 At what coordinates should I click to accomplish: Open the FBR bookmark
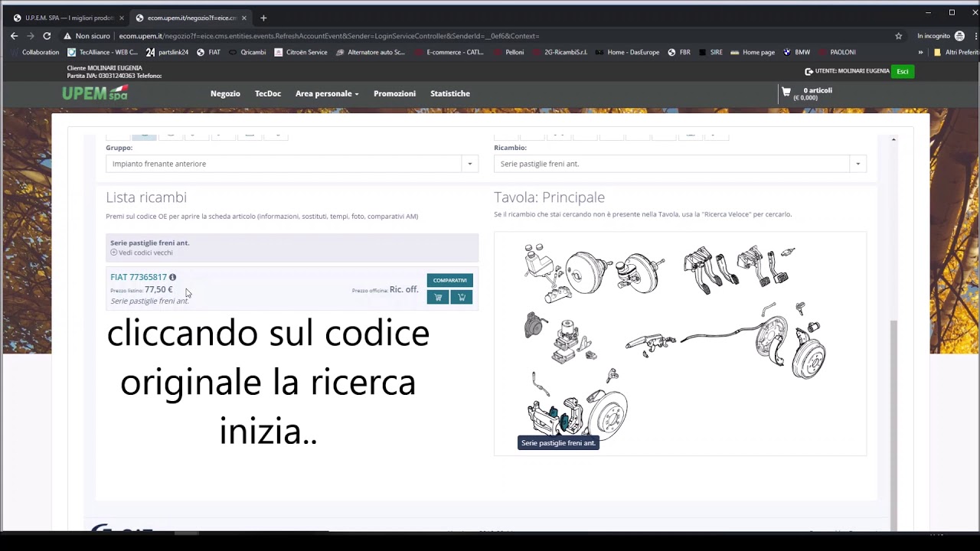tap(679, 52)
